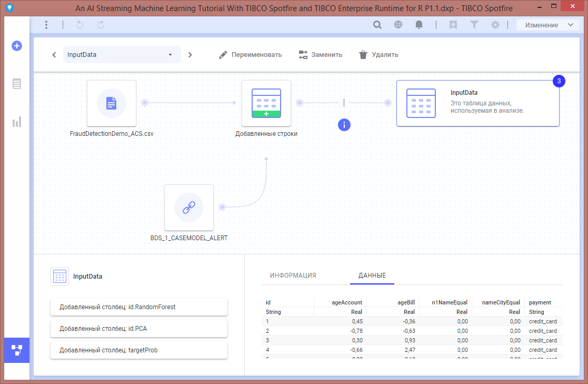The width and height of the screenshot is (588, 384).
Task: Click the Undo arrow icon
Action: click(79, 25)
